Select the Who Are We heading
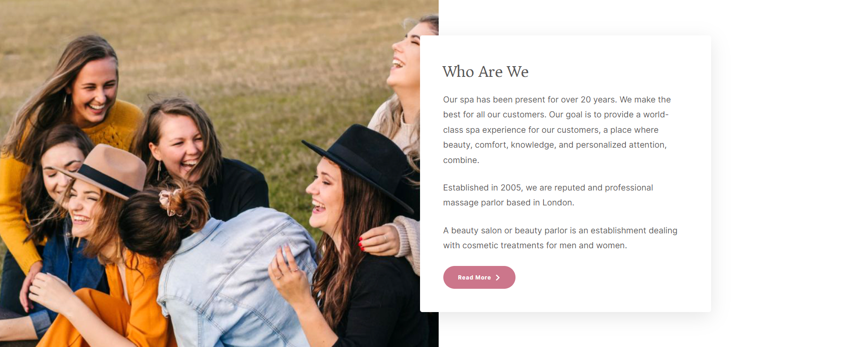The width and height of the screenshot is (868, 347). [x=485, y=71]
